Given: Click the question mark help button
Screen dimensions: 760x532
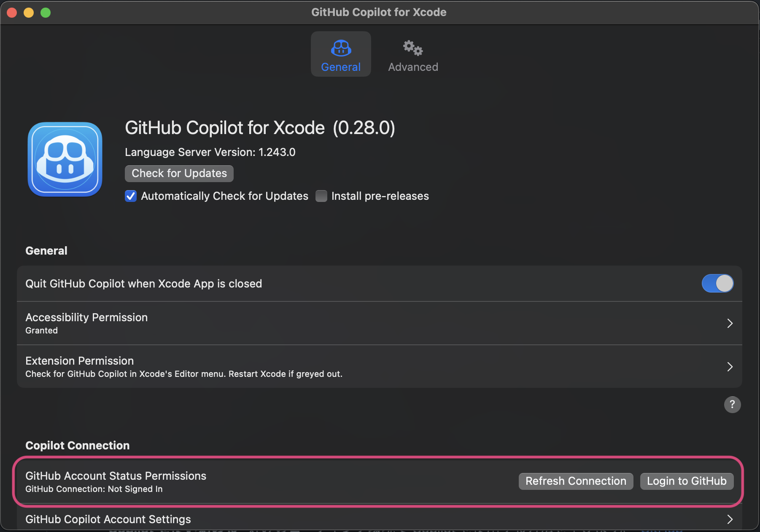Looking at the screenshot, I should [732, 405].
